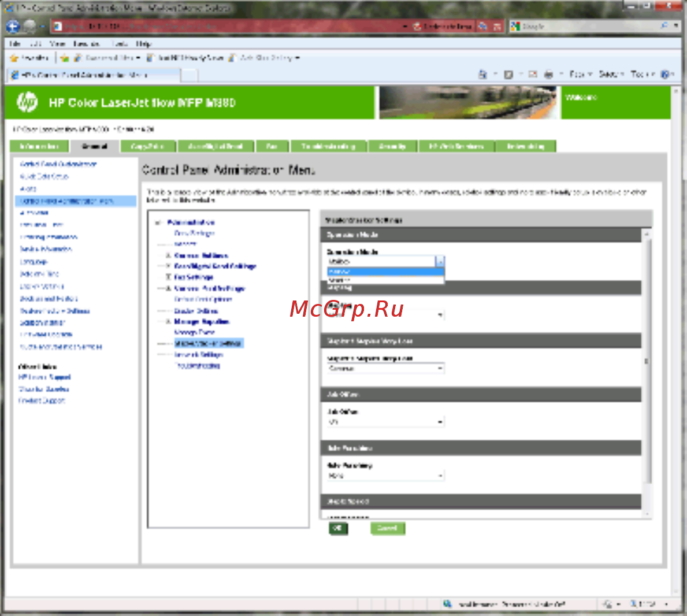Click the Feeds icon in command bar
The image size is (687, 616).
point(508,75)
